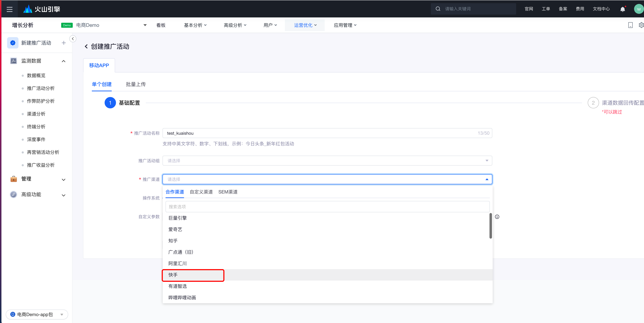Open the 工单 link
Viewport: 644px width, 323px height.
[546, 9]
